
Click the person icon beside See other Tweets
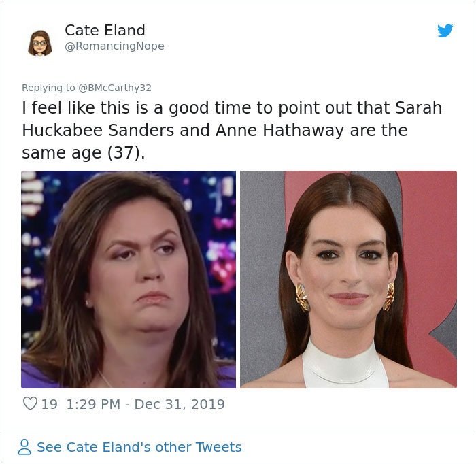24,447
